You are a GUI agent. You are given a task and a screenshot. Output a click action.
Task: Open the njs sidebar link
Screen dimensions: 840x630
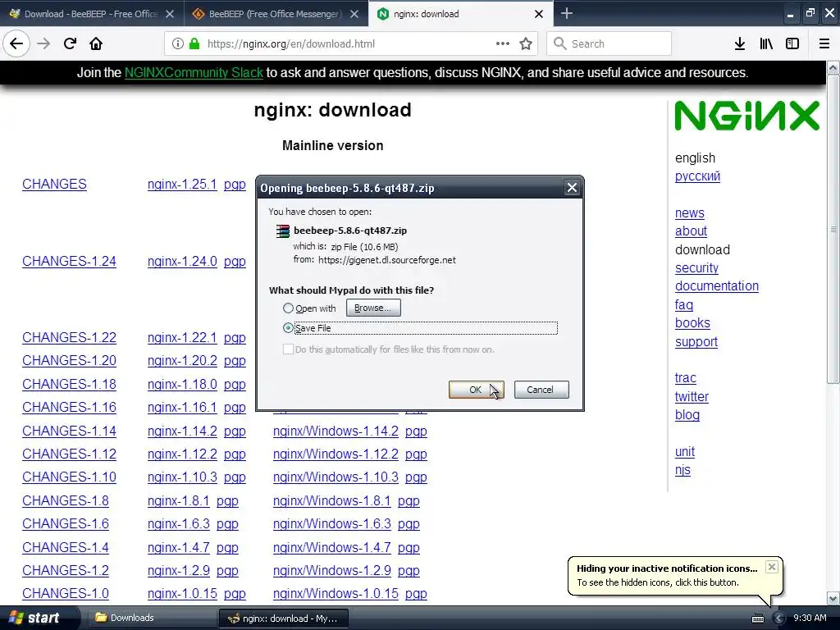(682, 470)
